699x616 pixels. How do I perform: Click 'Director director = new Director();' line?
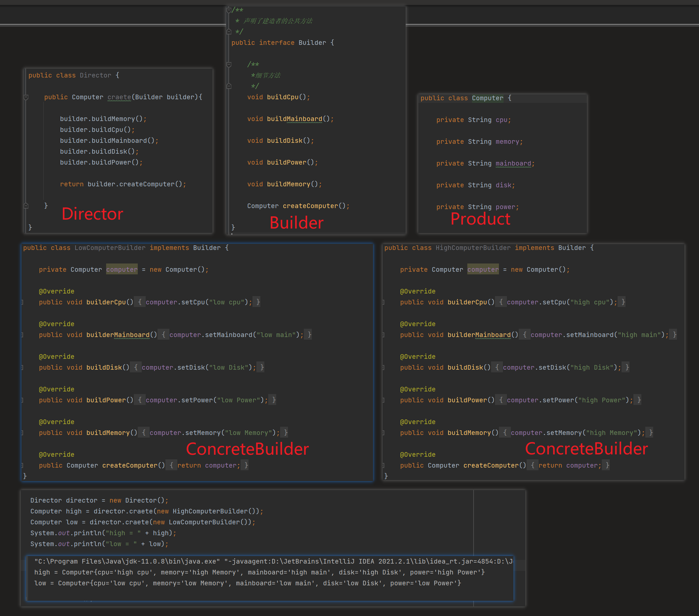pos(99,500)
